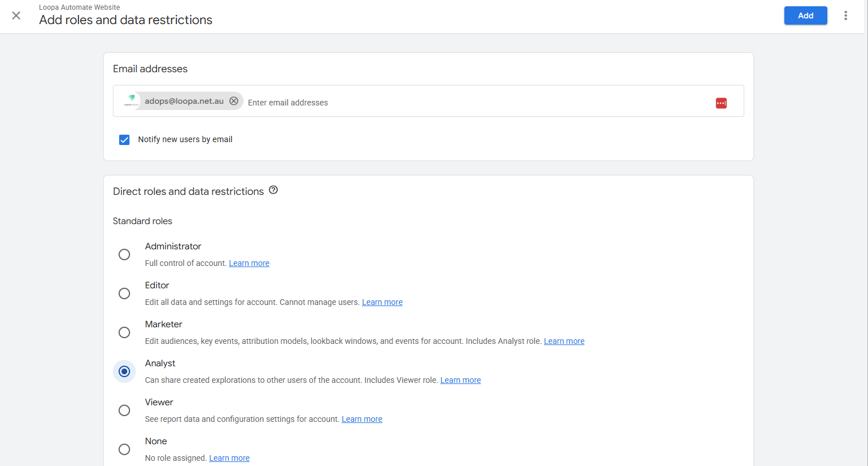
Task: Open Learn more link for Editor
Action: point(382,302)
